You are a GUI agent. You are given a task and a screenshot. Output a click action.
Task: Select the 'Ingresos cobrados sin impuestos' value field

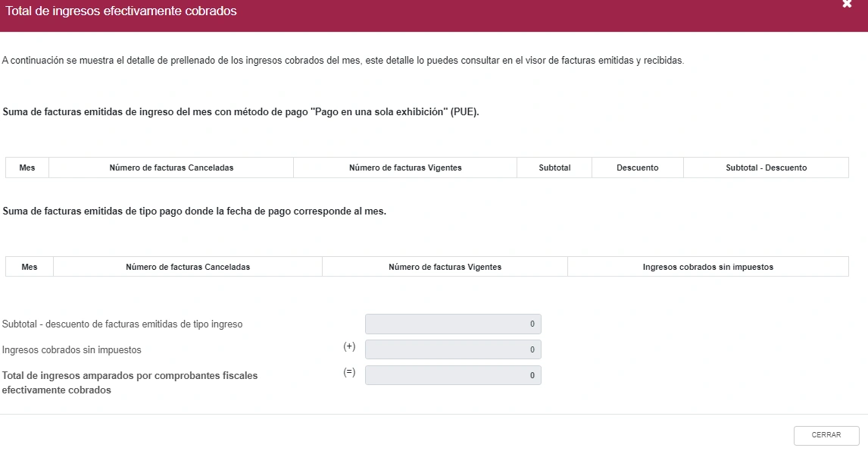coord(453,349)
